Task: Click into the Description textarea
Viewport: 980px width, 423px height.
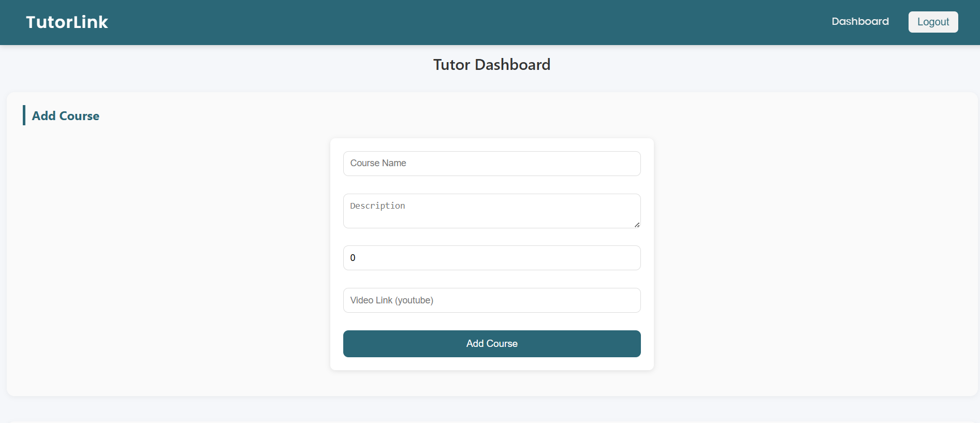Action: pos(492,211)
